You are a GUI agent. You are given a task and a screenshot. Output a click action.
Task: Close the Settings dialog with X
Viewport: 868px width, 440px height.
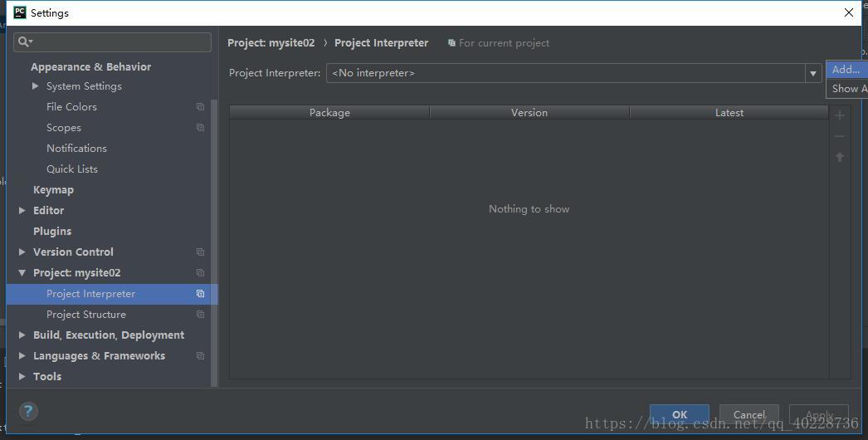pyautogui.click(x=849, y=12)
